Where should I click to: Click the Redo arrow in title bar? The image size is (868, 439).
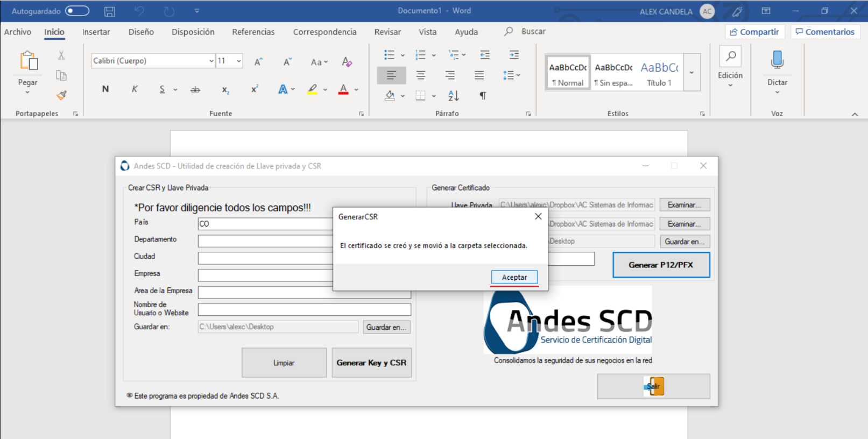tap(169, 11)
